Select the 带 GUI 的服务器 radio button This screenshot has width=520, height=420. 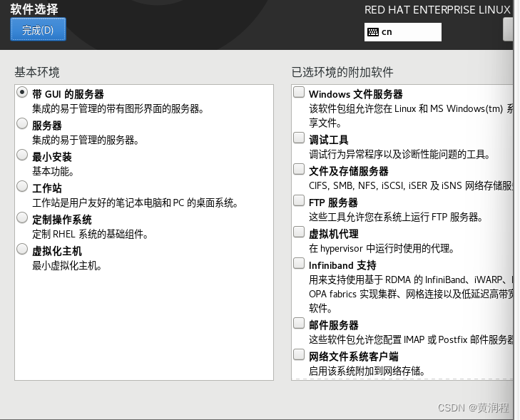(x=22, y=93)
